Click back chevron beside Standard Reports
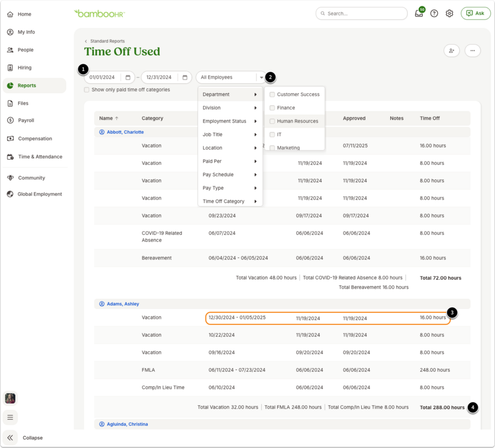The width and height of the screenshot is (495, 448). coord(86,41)
